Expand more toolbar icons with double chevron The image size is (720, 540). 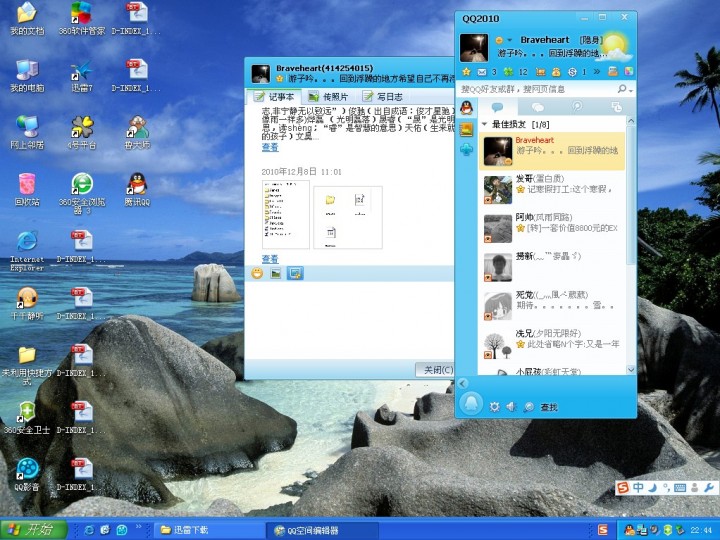click(598, 72)
